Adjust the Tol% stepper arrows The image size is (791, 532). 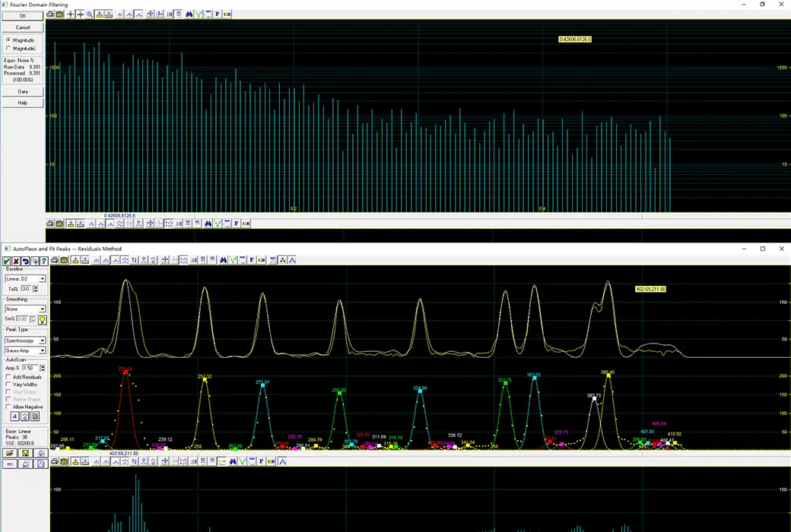(x=35, y=289)
